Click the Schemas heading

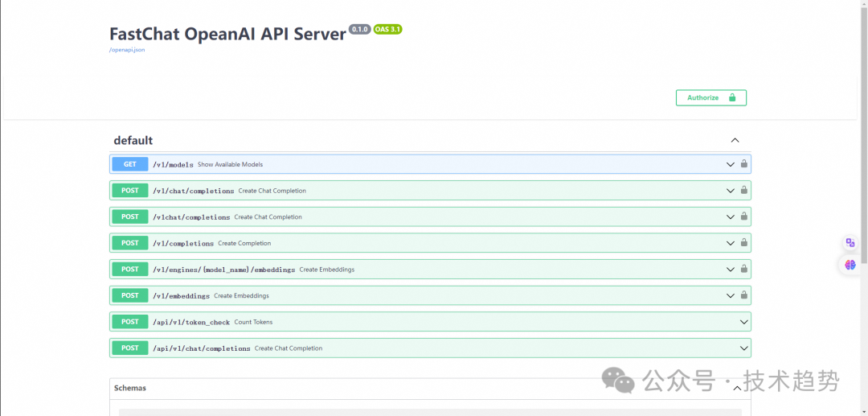[130, 388]
